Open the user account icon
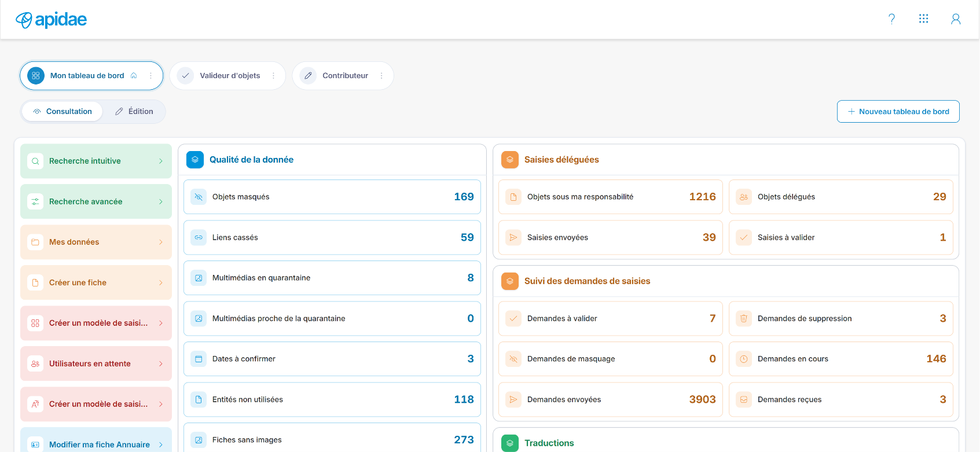 click(956, 19)
